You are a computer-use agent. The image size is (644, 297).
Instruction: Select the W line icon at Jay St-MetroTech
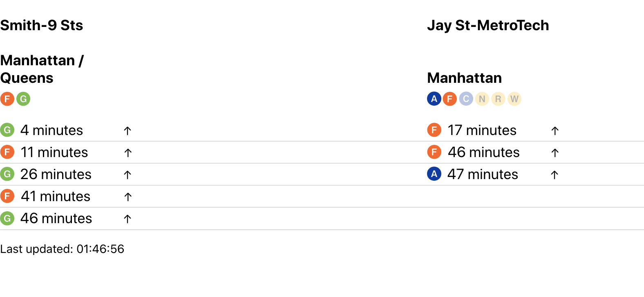[514, 99]
